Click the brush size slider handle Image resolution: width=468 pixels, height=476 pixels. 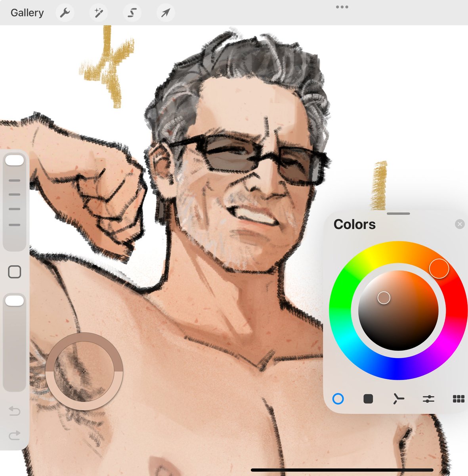tap(15, 160)
